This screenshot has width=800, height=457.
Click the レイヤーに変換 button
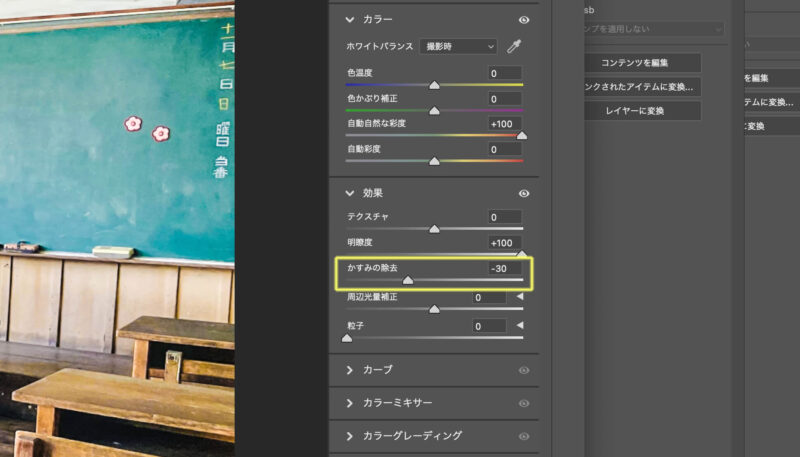[x=642, y=111]
